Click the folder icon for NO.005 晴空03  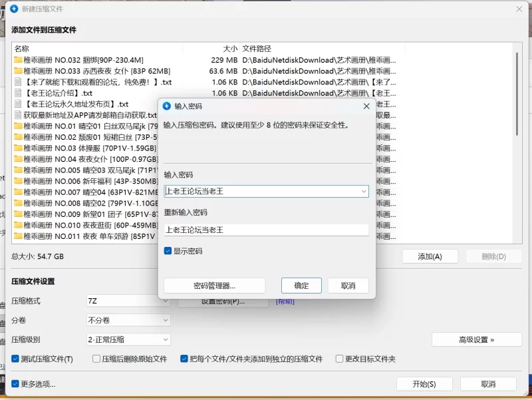18,170
